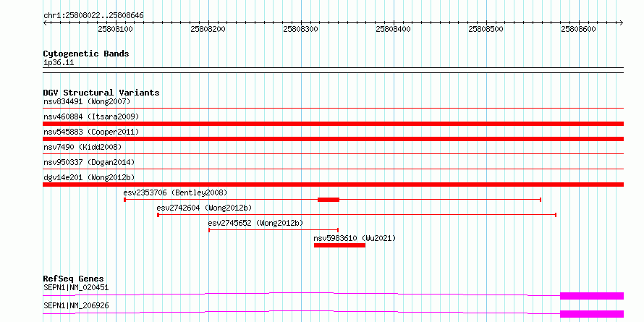This screenshot has width=644, height=322.
Task: Open variant nsv7490 (Kidd2008) label
Action: point(82,147)
